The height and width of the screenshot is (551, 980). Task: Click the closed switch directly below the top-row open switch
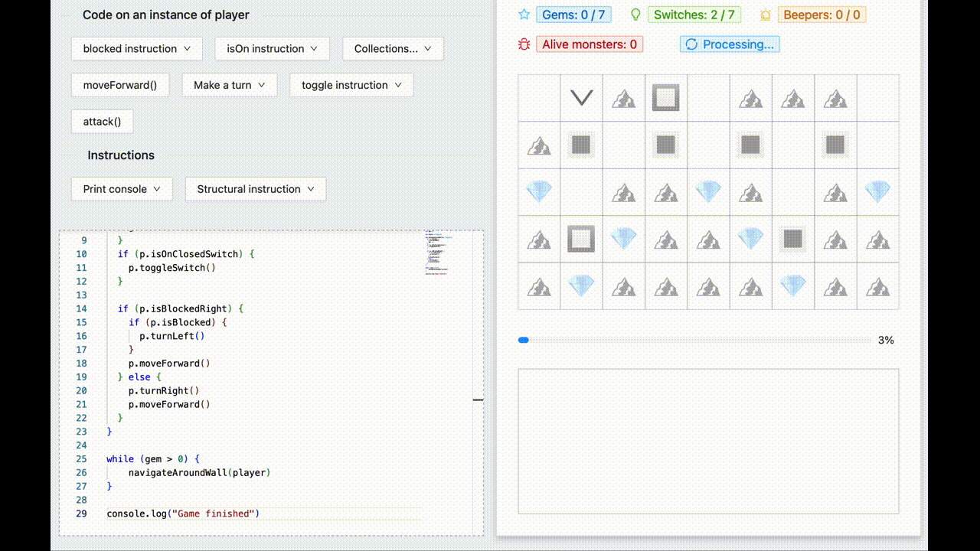tap(666, 145)
